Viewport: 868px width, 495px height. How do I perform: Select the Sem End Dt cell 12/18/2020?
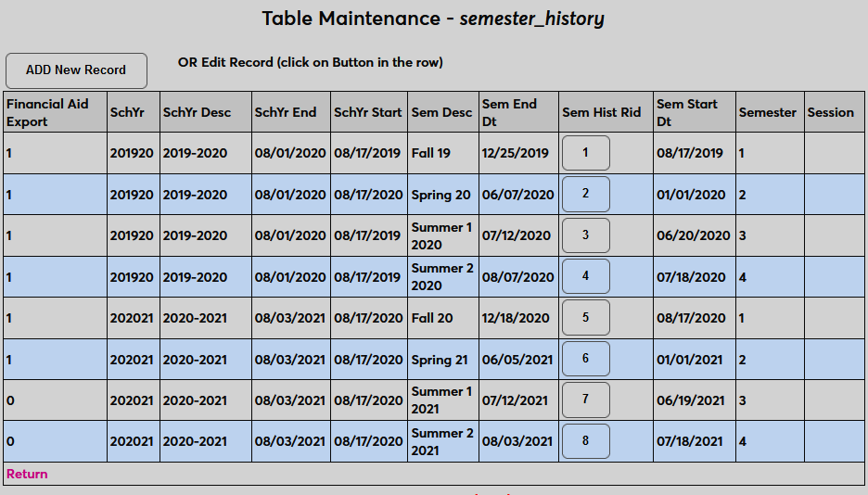(515, 318)
